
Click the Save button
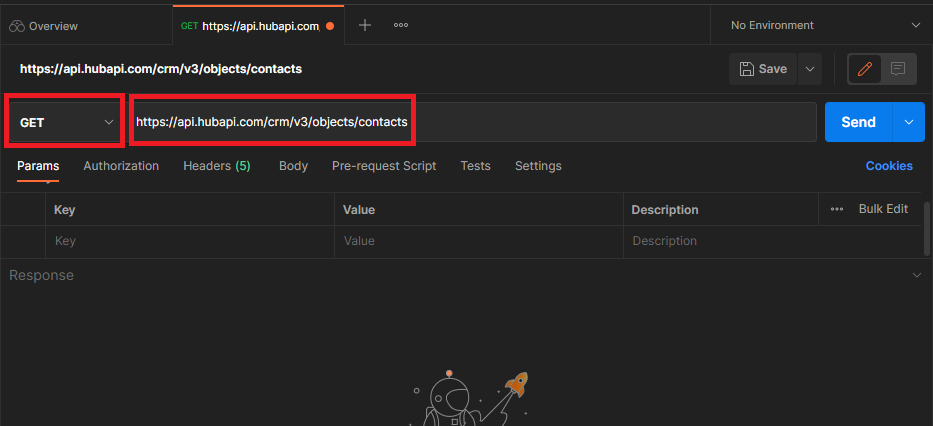pos(763,69)
